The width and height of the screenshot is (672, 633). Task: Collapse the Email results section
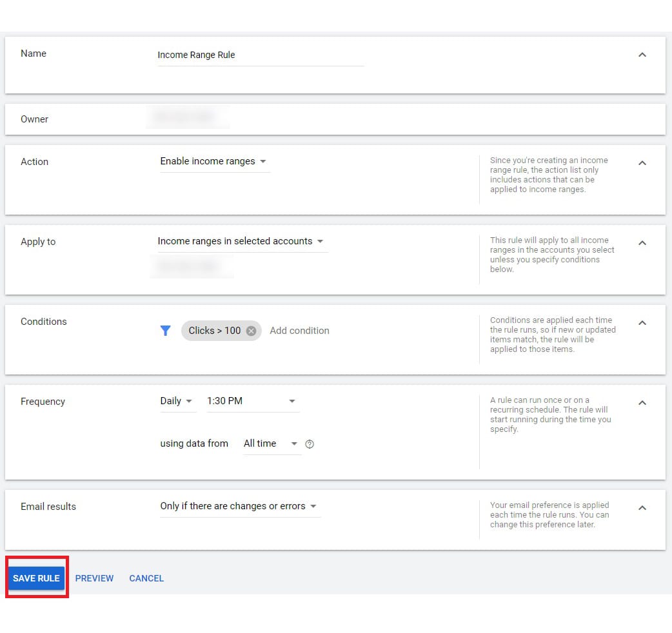pyautogui.click(x=642, y=508)
